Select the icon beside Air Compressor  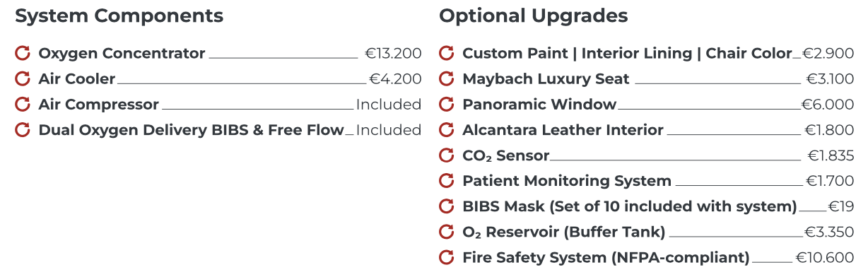(23, 105)
